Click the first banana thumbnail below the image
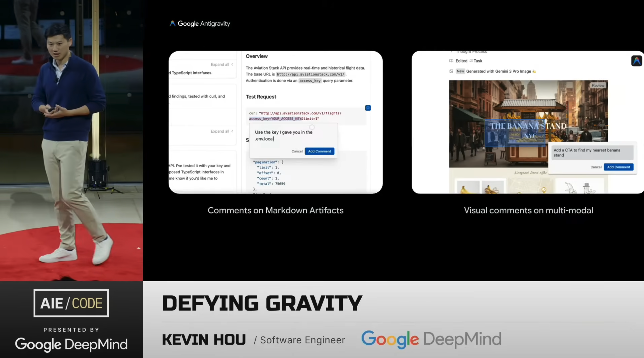644x358 pixels. click(468, 188)
